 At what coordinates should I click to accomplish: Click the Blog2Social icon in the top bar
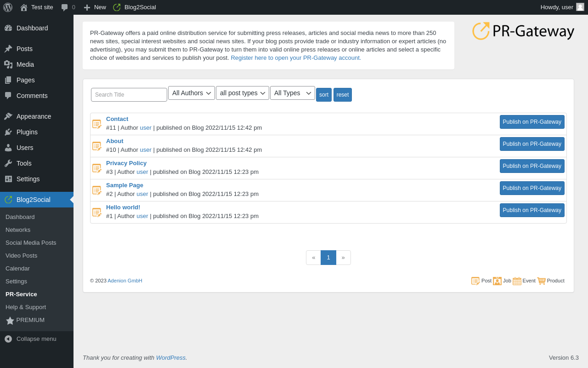click(117, 7)
